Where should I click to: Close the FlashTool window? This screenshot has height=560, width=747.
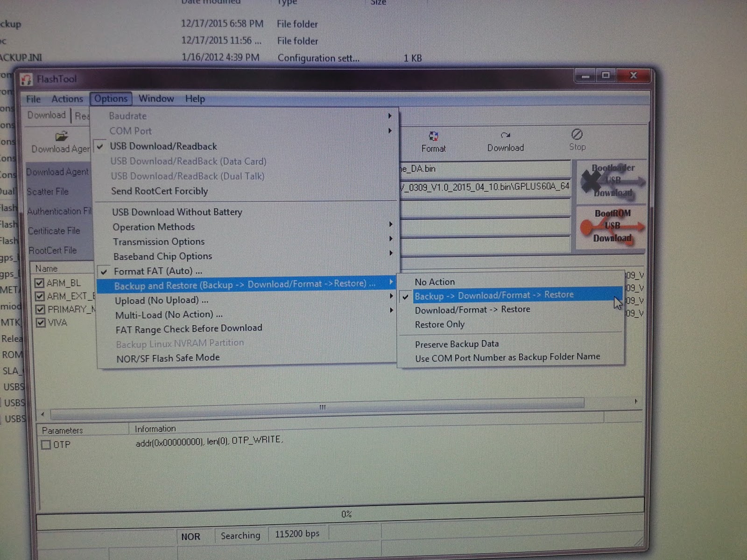tap(633, 75)
